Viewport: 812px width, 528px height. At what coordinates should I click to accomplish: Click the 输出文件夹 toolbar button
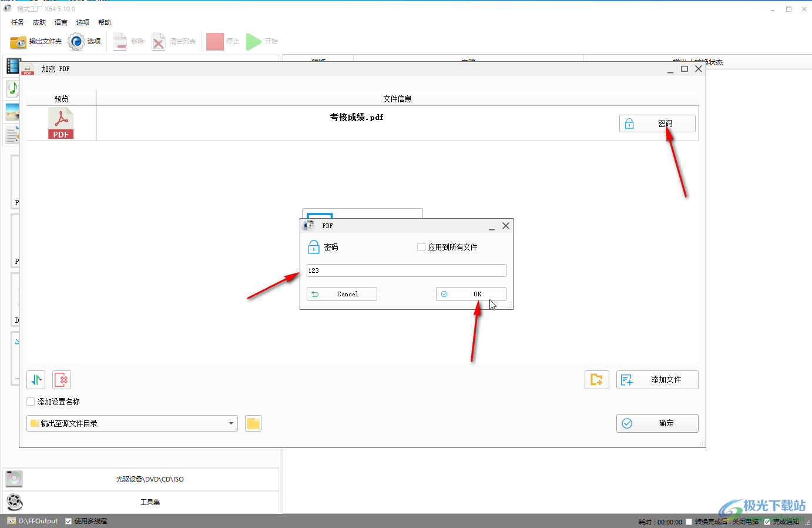click(x=36, y=42)
